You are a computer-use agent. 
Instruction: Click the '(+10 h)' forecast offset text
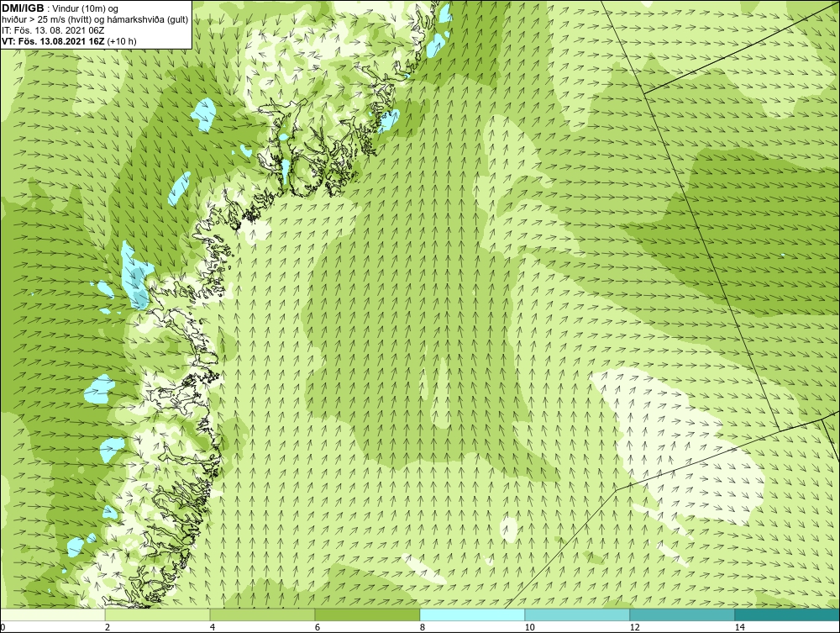[x=122, y=41]
